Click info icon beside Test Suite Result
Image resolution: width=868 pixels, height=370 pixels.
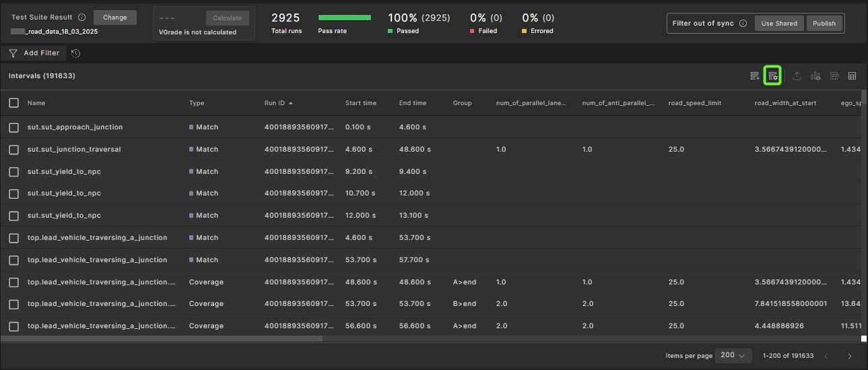(x=81, y=18)
